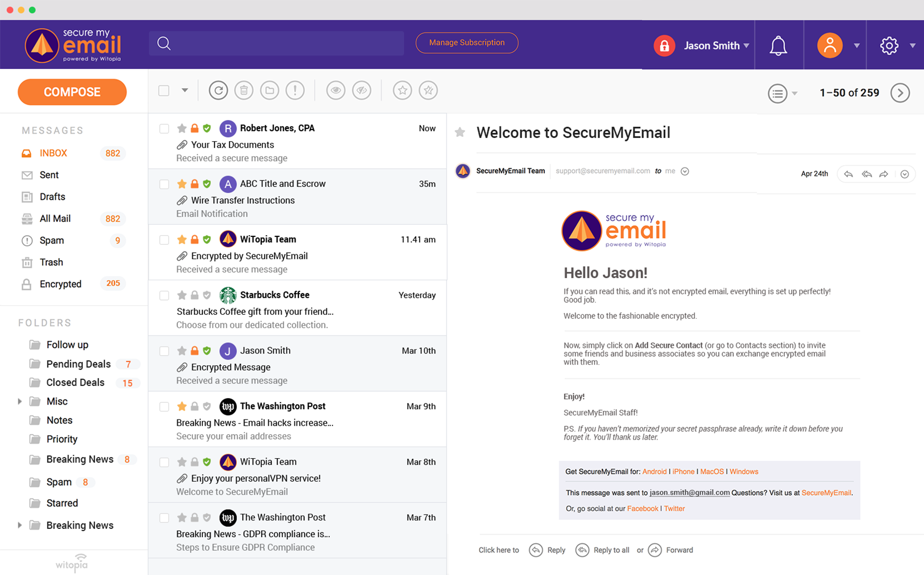Click the reply all arrow beside Apr 24th
This screenshot has height=575, width=924.
(x=867, y=174)
